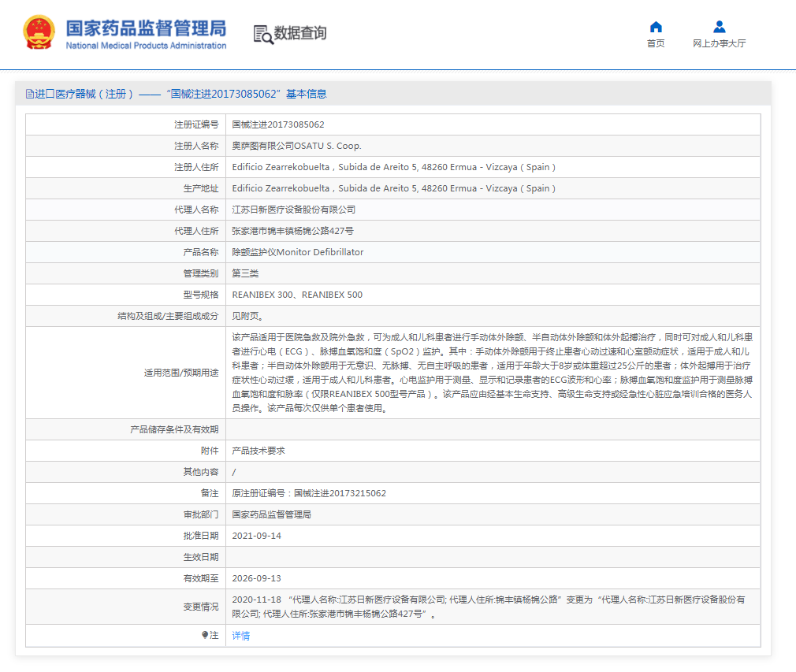The height and width of the screenshot is (672, 796).
Task: Click registration number value in 注册证编号 row
Action: pyautogui.click(x=278, y=124)
